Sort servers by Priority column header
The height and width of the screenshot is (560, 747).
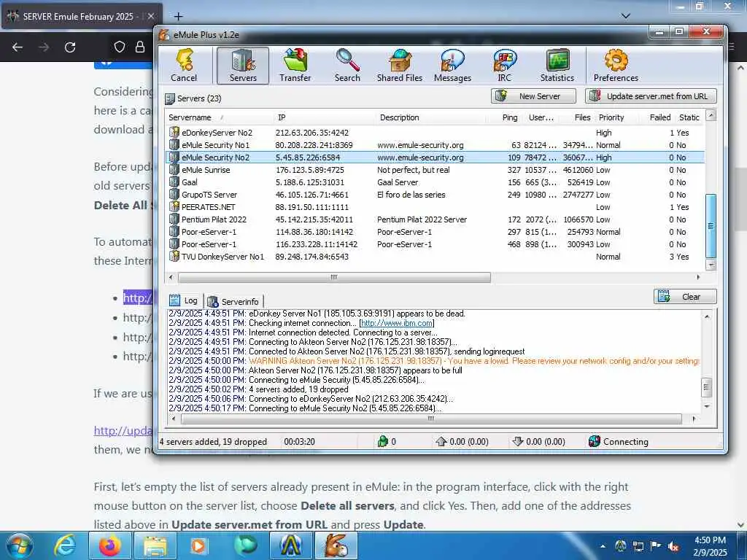[x=611, y=117]
